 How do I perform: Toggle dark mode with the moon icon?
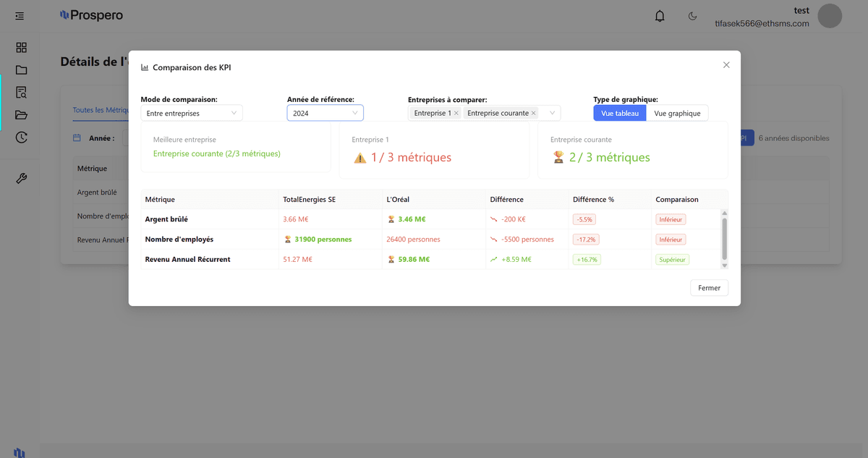[x=692, y=15]
